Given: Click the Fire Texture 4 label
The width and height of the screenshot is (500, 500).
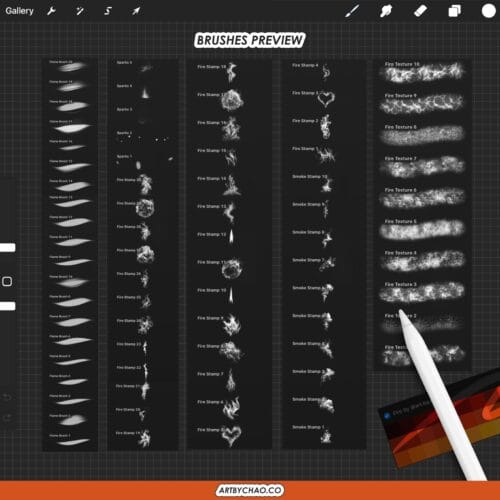Looking at the screenshot, I should pos(400,253).
